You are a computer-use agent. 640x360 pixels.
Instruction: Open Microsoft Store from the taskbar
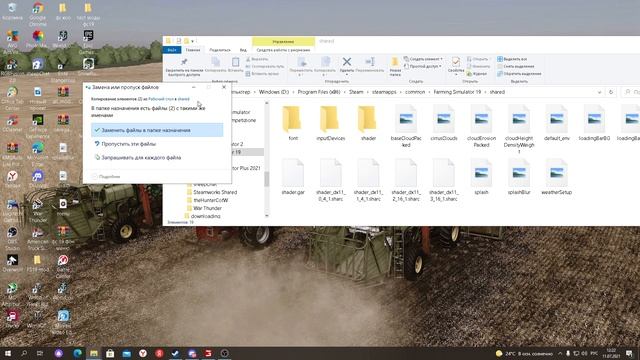[x=110, y=353]
